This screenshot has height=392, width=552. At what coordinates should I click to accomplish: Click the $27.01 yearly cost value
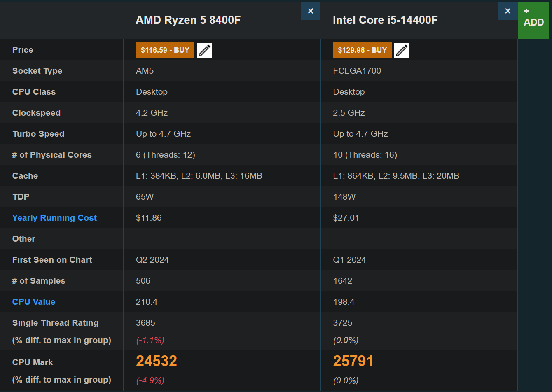(x=346, y=218)
